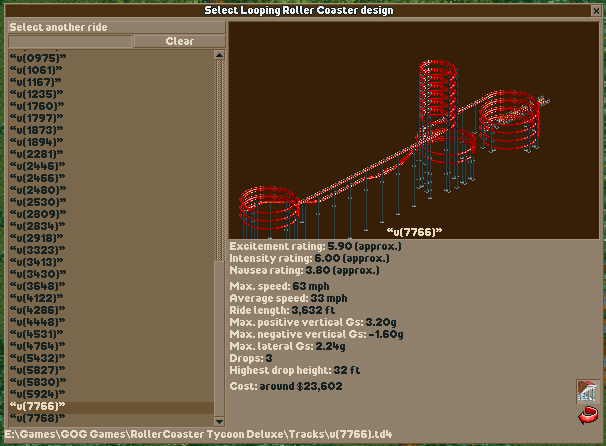This screenshot has width=606, height=446.
Task: Select design "u(4764)"
Action: coord(111,346)
